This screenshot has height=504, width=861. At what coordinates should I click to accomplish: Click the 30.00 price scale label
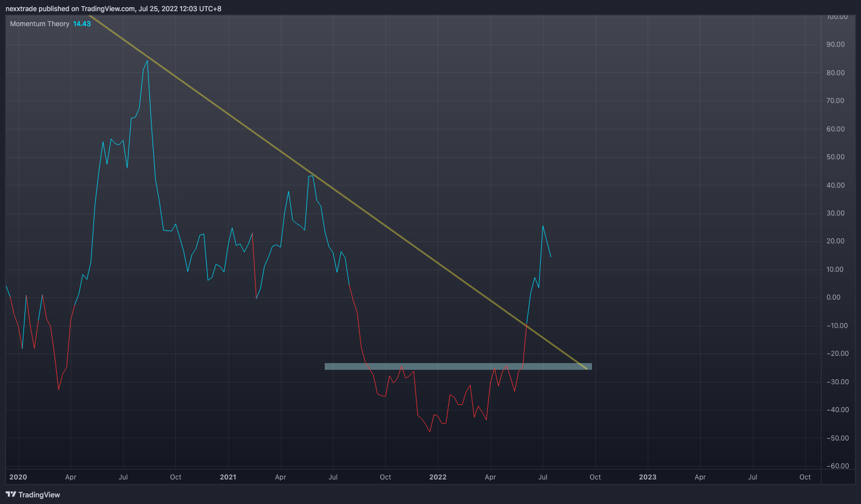coord(836,213)
